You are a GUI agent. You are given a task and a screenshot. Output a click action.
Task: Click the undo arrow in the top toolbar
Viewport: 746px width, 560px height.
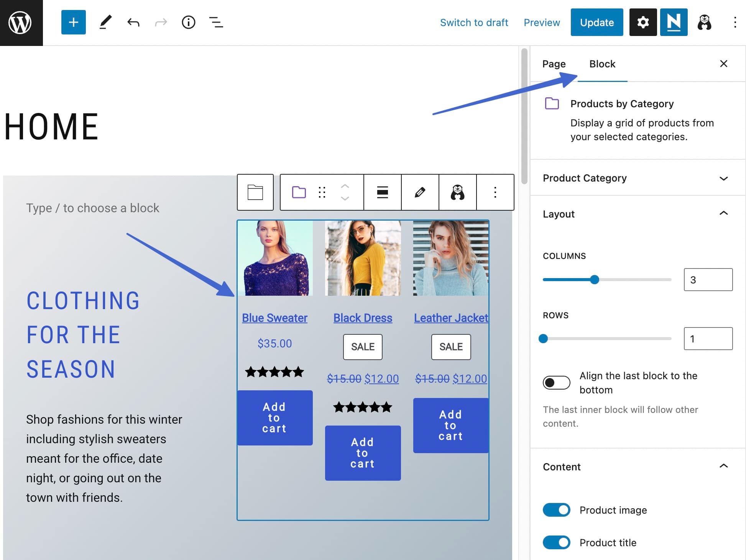click(132, 22)
